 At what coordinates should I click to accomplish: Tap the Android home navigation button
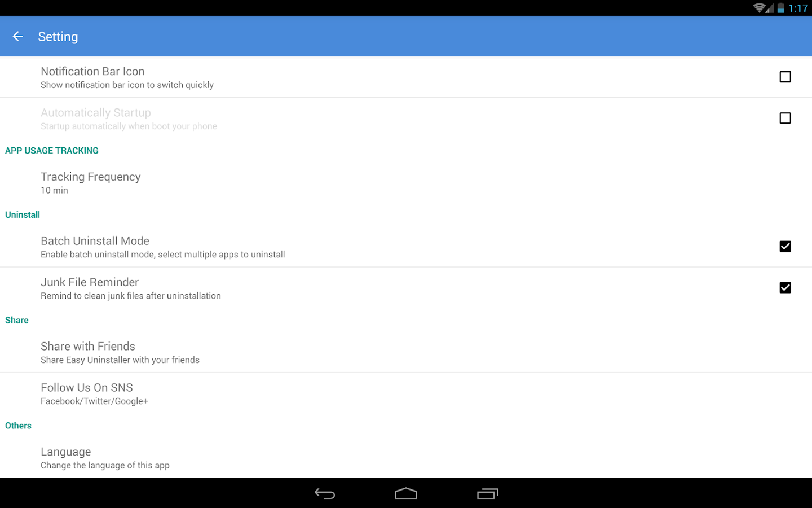click(x=406, y=494)
